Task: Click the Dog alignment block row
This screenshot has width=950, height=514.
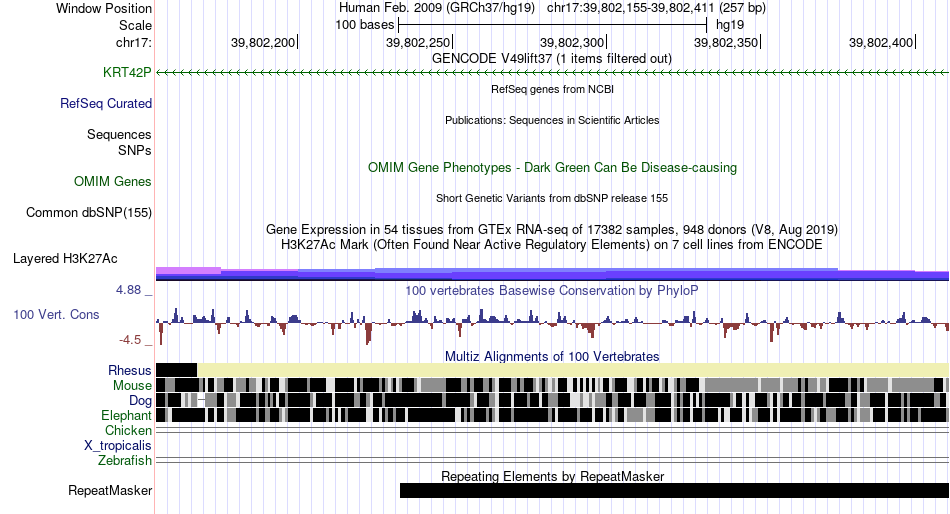Action: point(553,400)
